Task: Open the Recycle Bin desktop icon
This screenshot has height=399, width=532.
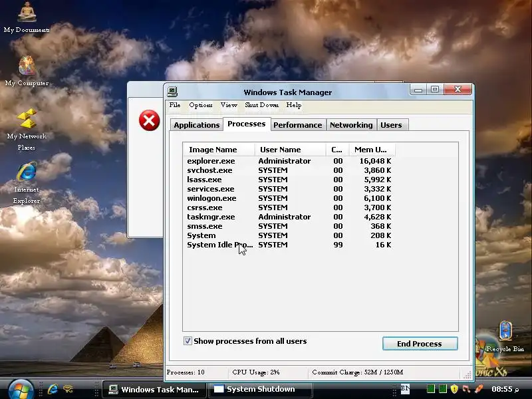Action: click(505, 336)
